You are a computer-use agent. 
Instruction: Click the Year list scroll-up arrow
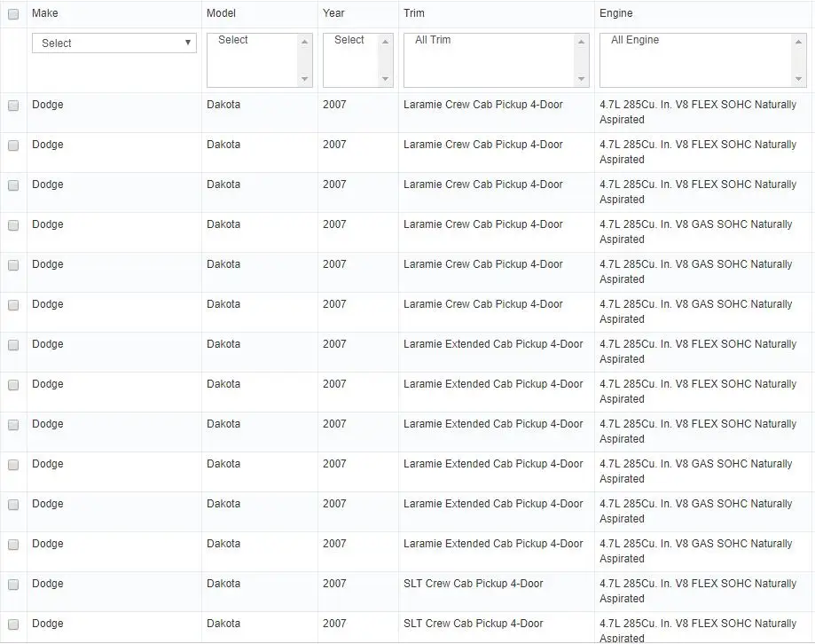[x=385, y=42]
